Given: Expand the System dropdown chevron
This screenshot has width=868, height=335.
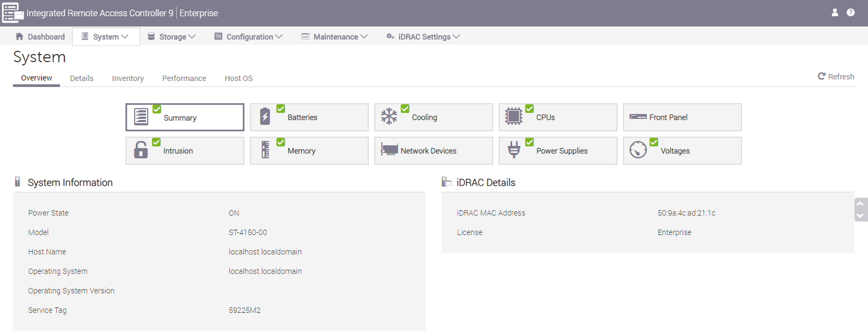Looking at the screenshot, I should tap(125, 37).
